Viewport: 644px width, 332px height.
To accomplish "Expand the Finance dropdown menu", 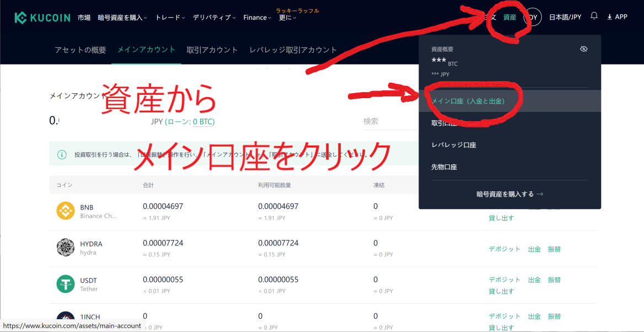I will coord(257,17).
